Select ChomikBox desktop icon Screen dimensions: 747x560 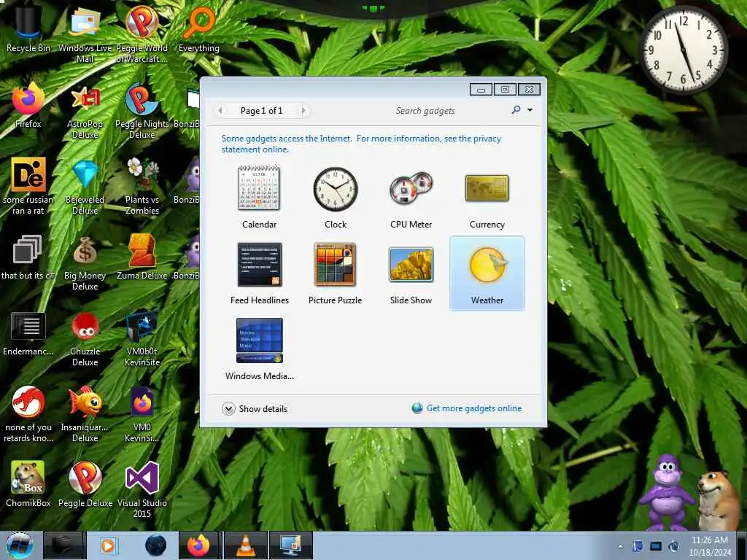pyautogui.click(x=28, y=484)
